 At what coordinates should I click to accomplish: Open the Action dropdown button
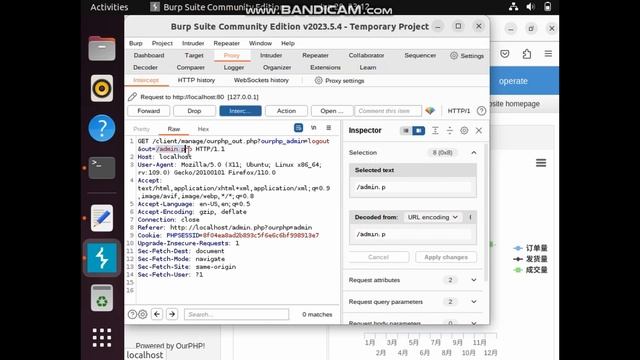[x=286, y=111]
